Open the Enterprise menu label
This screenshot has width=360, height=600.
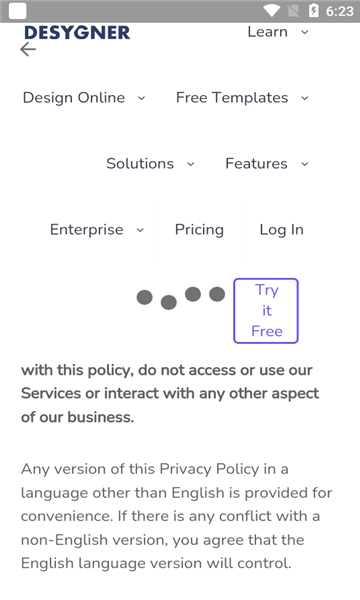87,230
